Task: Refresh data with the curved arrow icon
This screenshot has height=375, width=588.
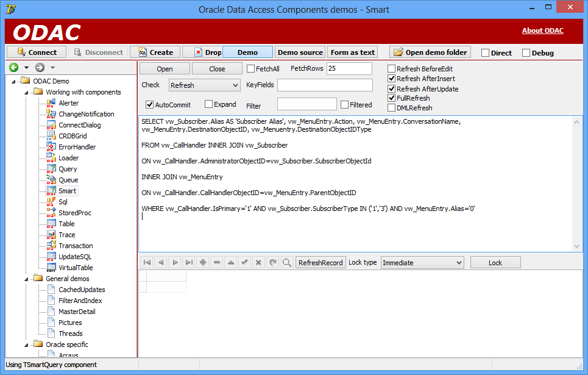Action: coord(273,262)
